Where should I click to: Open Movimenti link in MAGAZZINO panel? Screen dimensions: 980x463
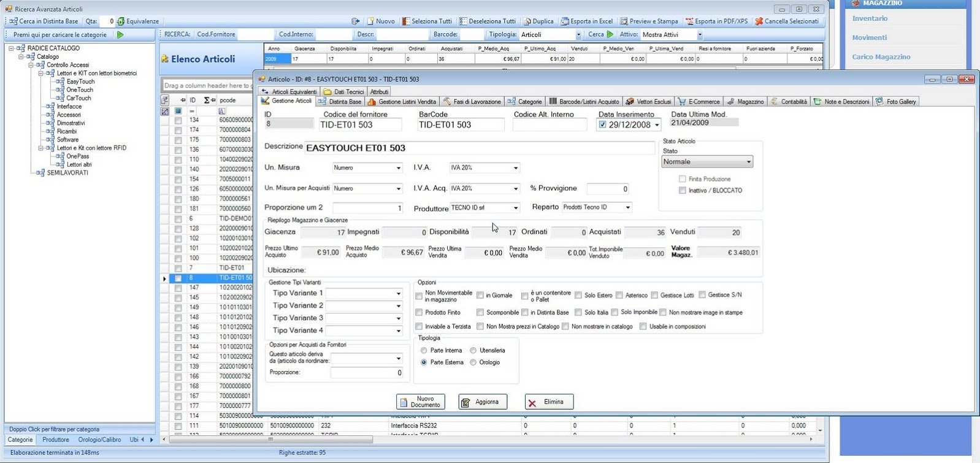pyautogui.click(x=869, y=37)
